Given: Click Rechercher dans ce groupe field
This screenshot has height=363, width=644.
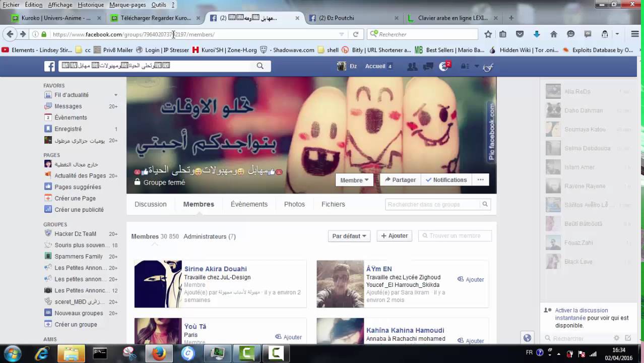Looking at the screenshot, I should [433, 204].
